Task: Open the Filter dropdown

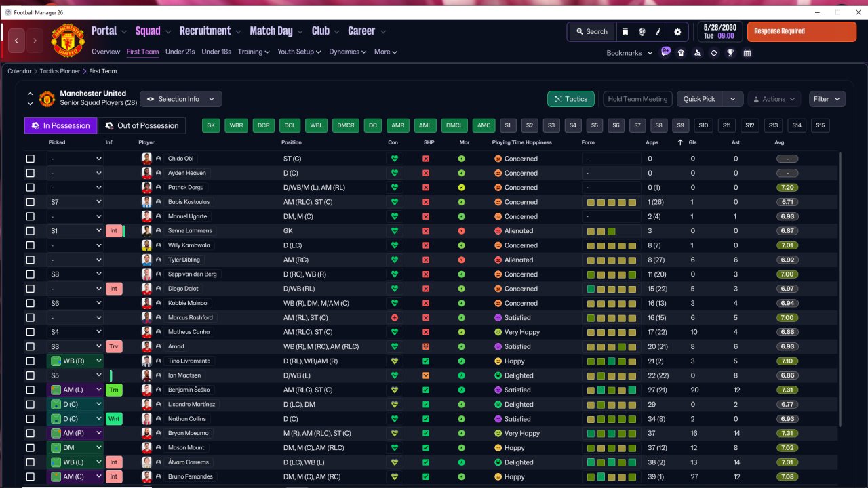Action: coord(827,99)
